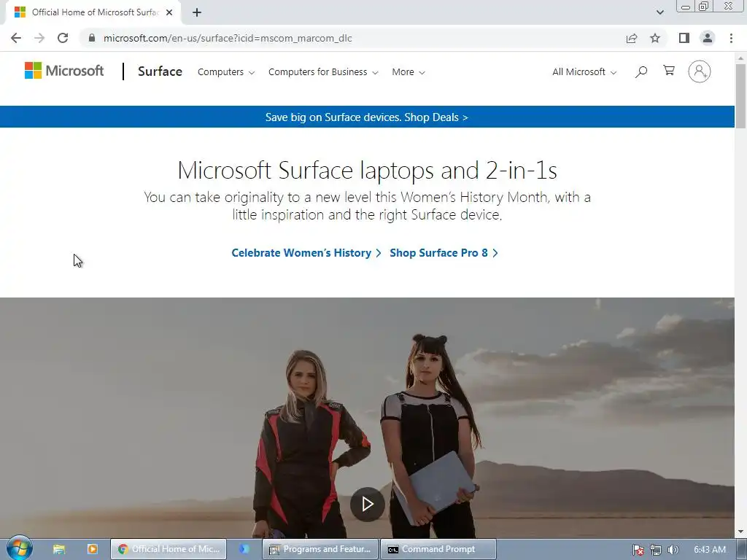
Task: Switch to Command Prompt taskbar button
Action: click(438, 549)
